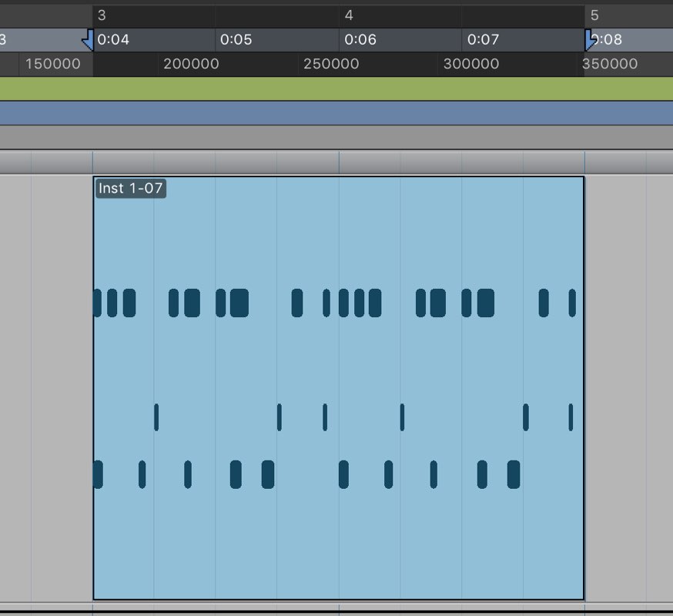
Task: Click 150000 in the samples ruler
Action: pos(53,64)
